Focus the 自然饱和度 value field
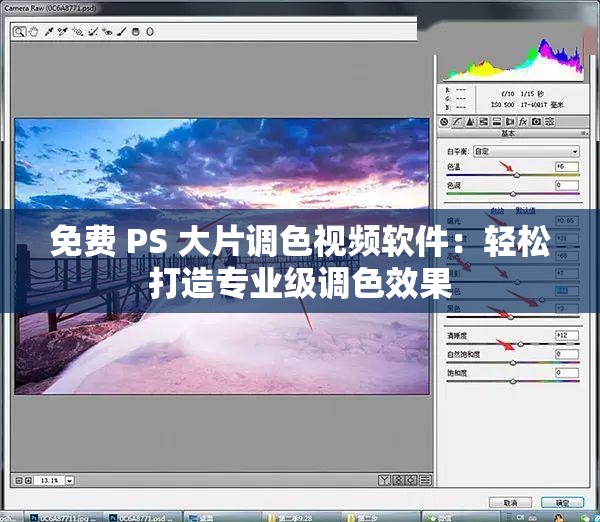Image resolution: width=600 pixels, height=522 pixels. [567, 354]
